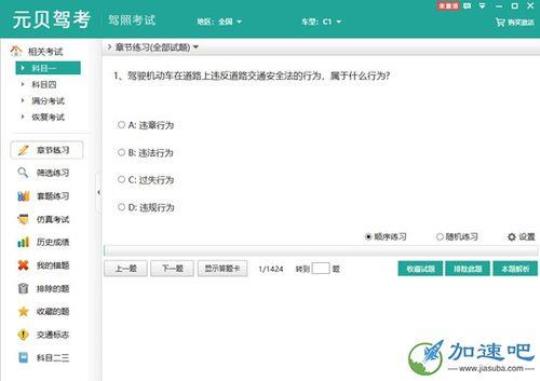Close the 元贝驾考 window
Viewport: 540px width, 381px height.
pyautogui.click(x=531, y=6)
